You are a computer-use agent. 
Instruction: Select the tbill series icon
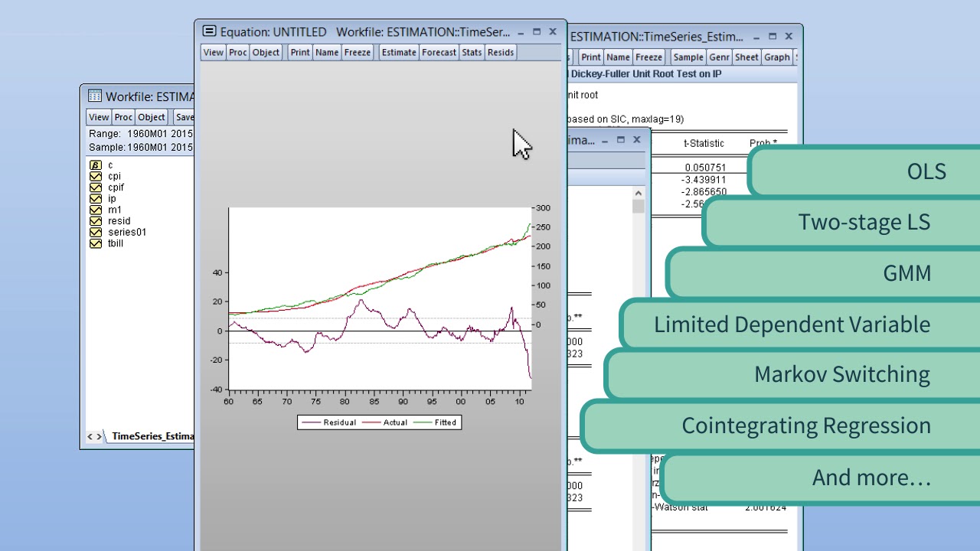pyautogui.click(x=96, y=243)
